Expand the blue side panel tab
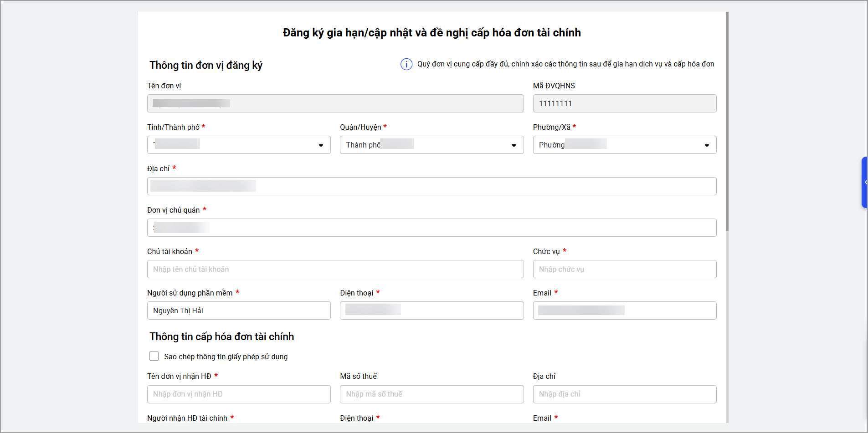 864,182
